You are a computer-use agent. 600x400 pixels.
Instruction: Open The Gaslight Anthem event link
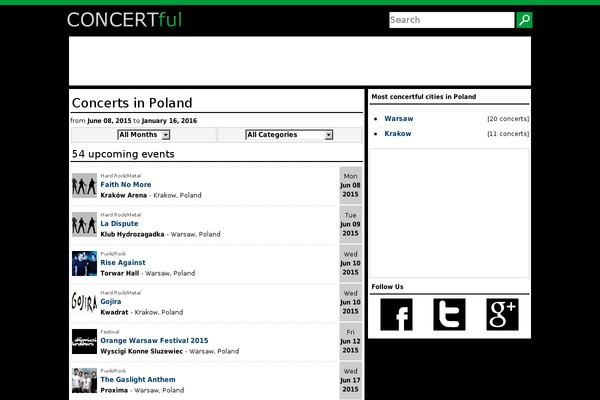[x=138, y=380]
